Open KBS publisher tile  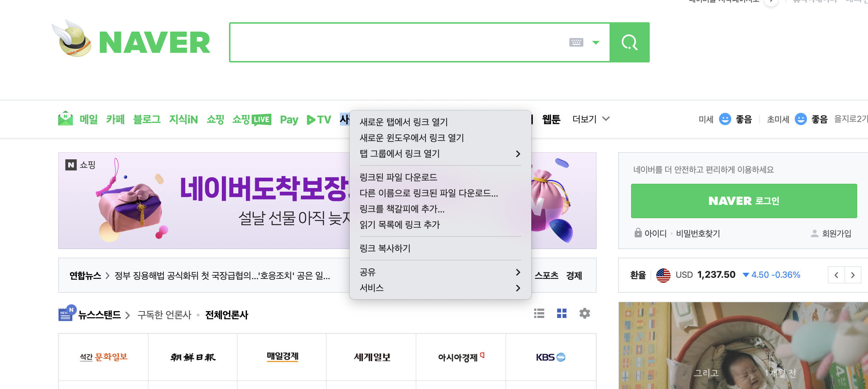coord(551,357)
